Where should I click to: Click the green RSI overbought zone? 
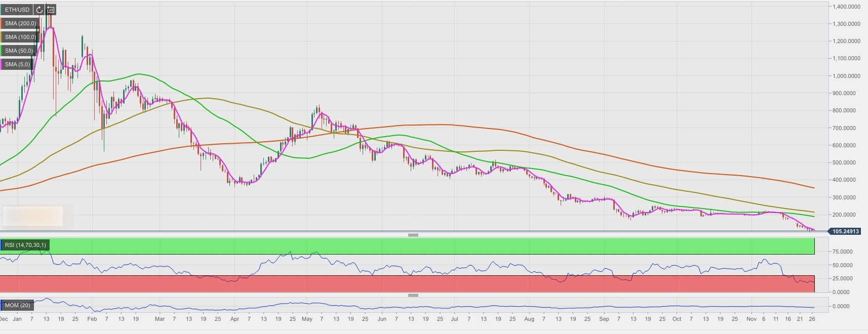click(405, 246)
